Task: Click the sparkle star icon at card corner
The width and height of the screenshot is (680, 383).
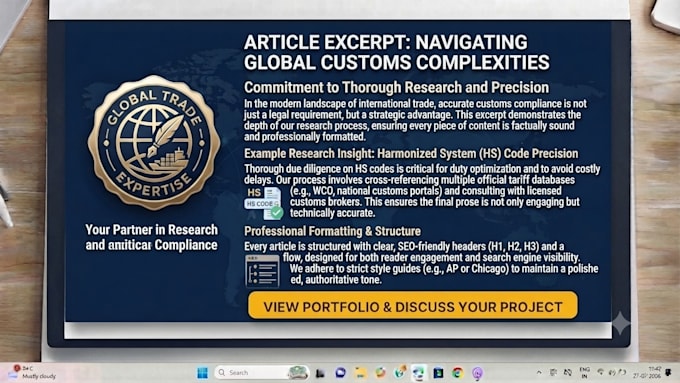Action: [x=621, y=323]
